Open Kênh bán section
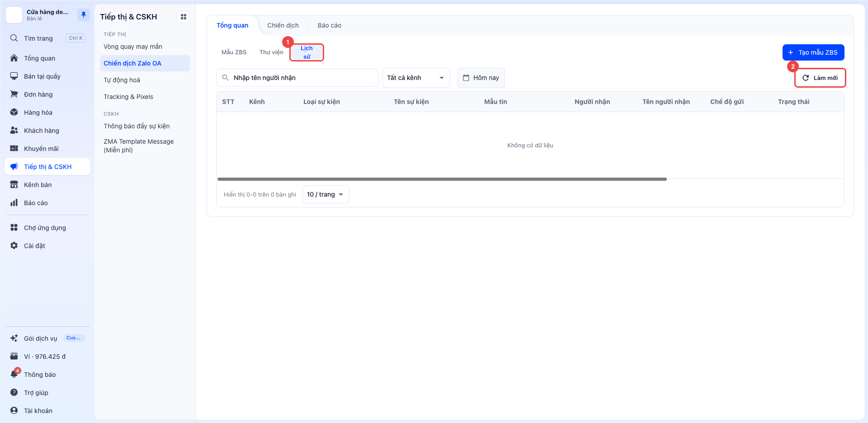This screenshot has height=423, width=868. coord(47,185)
